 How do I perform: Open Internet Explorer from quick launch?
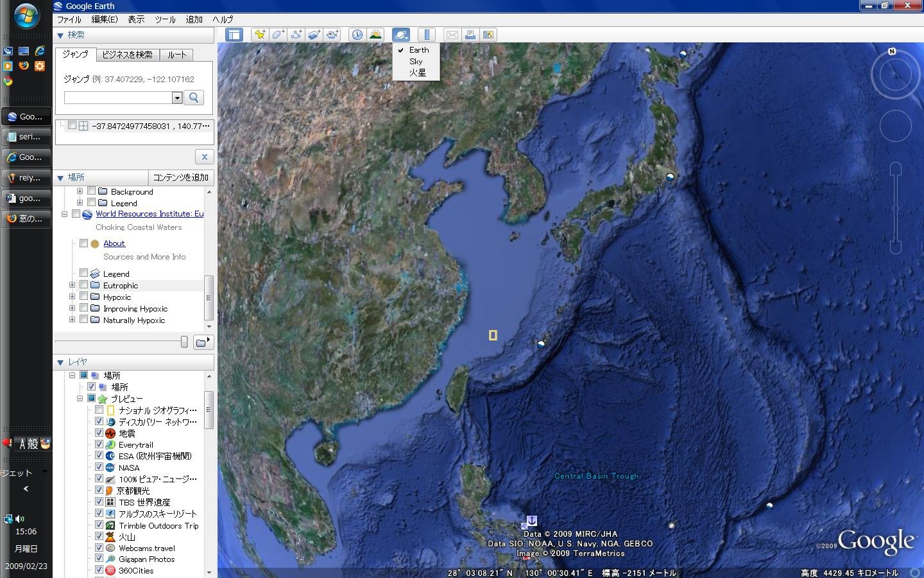click(40, 51)
